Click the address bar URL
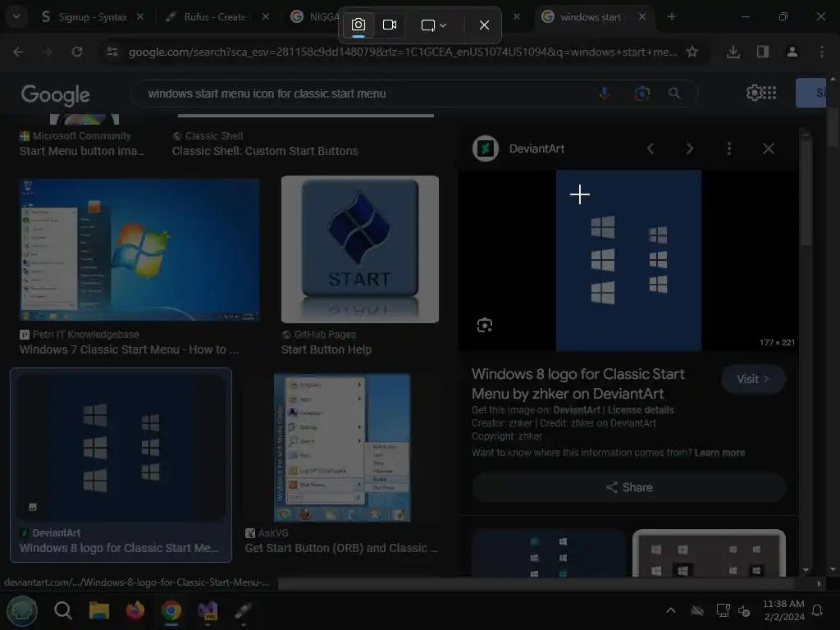The image size is (840, 630). (402, 52)
